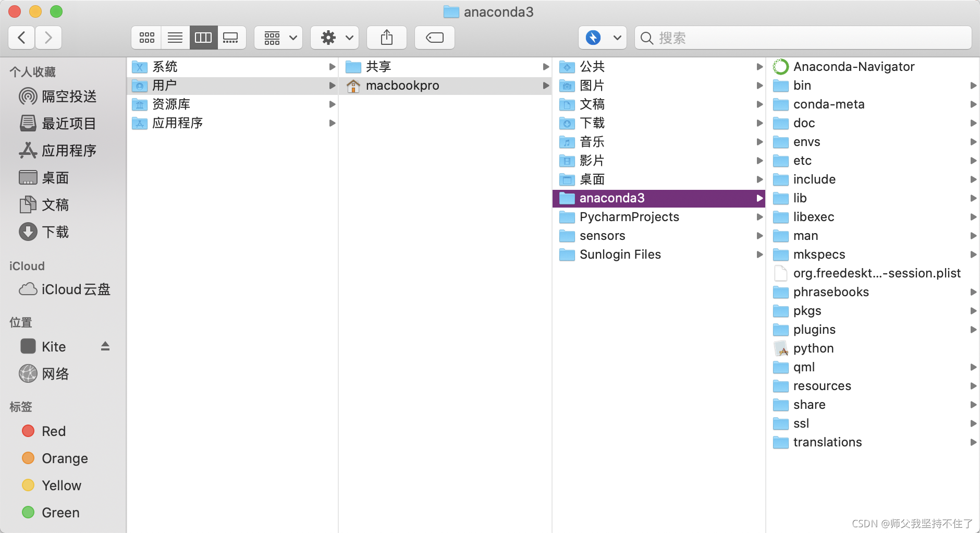This screenshot has width=980, height=533.
Task: Expand the pkgs folder arrow
Action: pos(973,311)
